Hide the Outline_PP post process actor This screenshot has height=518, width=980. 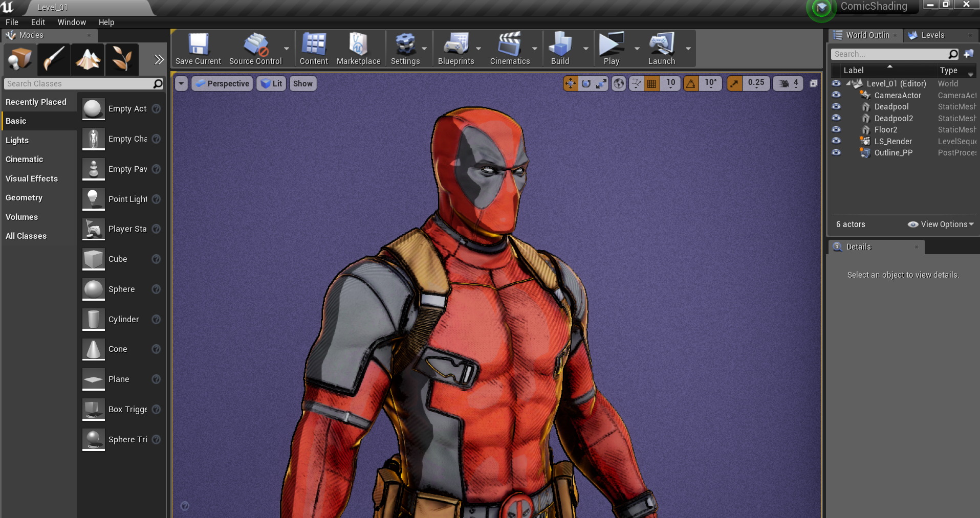836,152
